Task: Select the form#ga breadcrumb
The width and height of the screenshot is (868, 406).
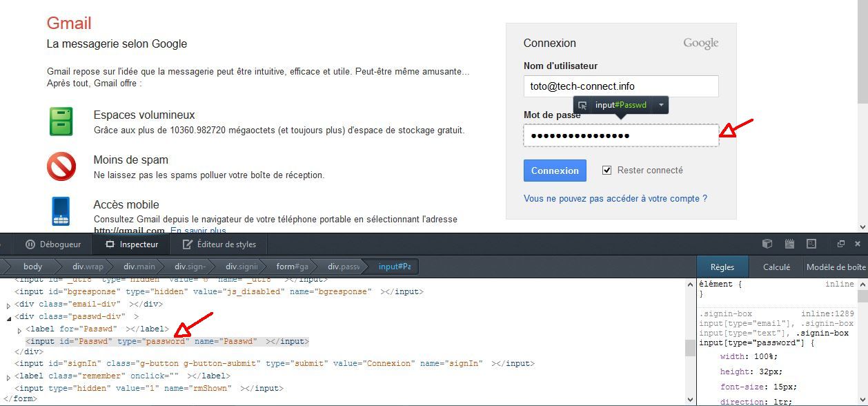Action: (292, 267)
